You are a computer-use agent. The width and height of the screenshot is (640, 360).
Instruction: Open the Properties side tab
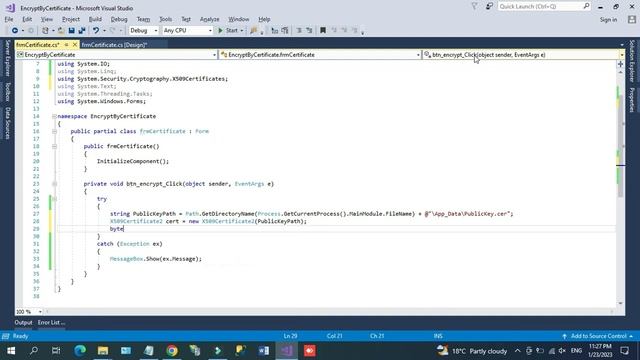tap(632, 100)
